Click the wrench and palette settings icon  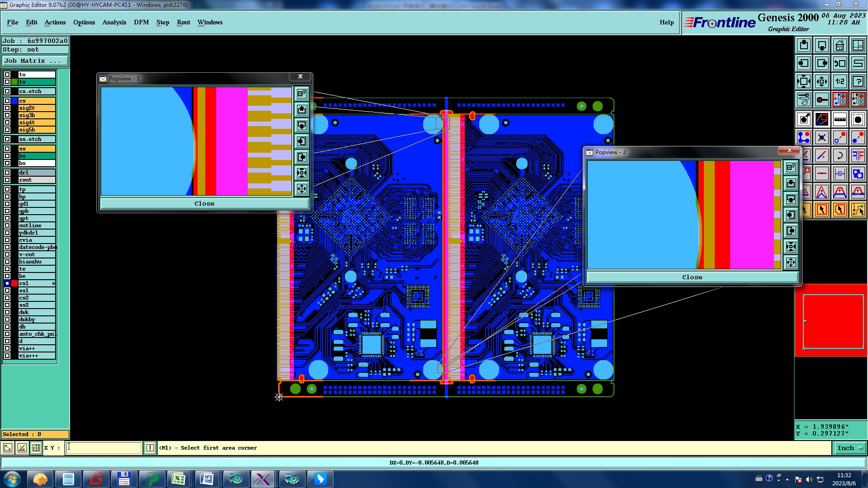coord(803,99)
